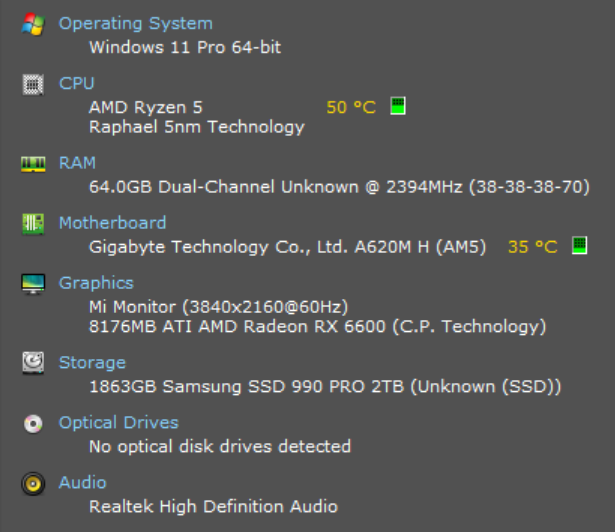Click the RAM memory stick icon
Viewport: 615px width, 532px height.
(34, 164)
